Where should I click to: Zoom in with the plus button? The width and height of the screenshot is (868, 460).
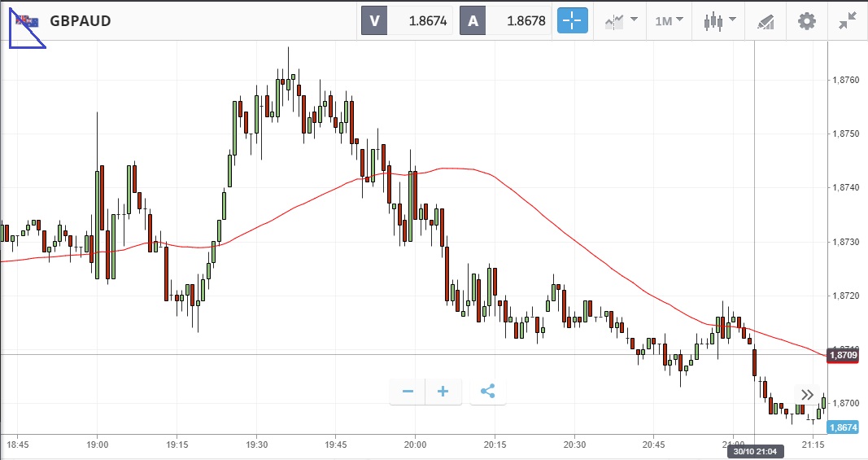click(x=443, y=392)
